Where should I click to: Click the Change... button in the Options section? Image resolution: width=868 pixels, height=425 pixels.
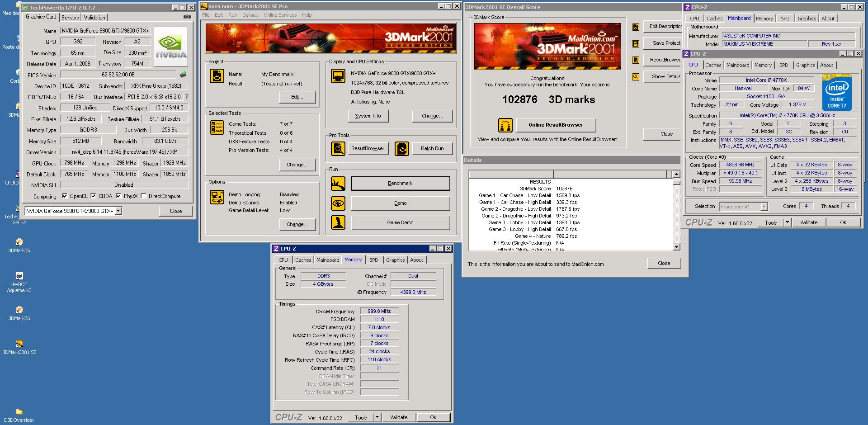point(297,224)
